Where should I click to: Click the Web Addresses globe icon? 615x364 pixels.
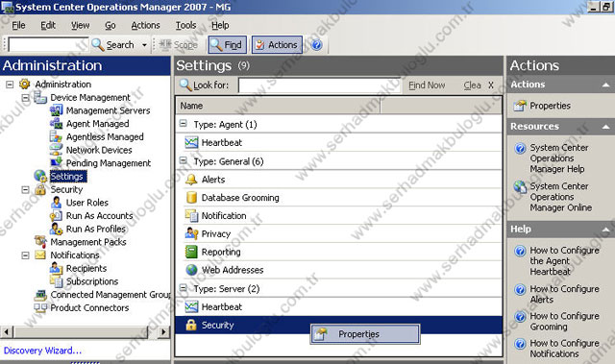click(191, 270)
